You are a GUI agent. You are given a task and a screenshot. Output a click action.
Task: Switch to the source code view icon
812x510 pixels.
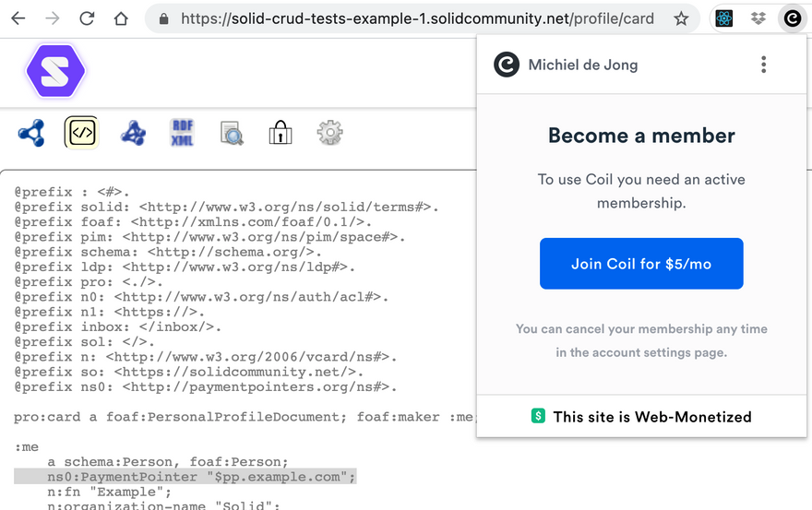81,133
